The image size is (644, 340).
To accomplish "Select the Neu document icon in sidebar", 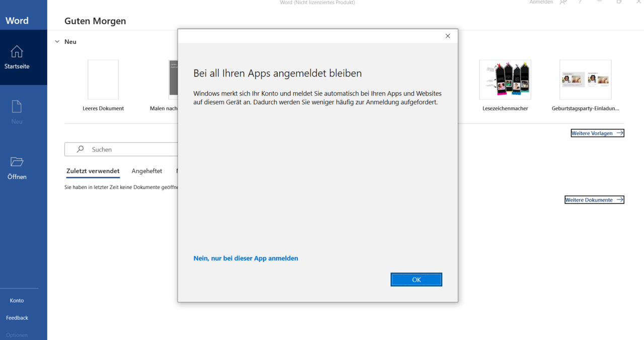I will pyautogui.click(x=17, y=107).
